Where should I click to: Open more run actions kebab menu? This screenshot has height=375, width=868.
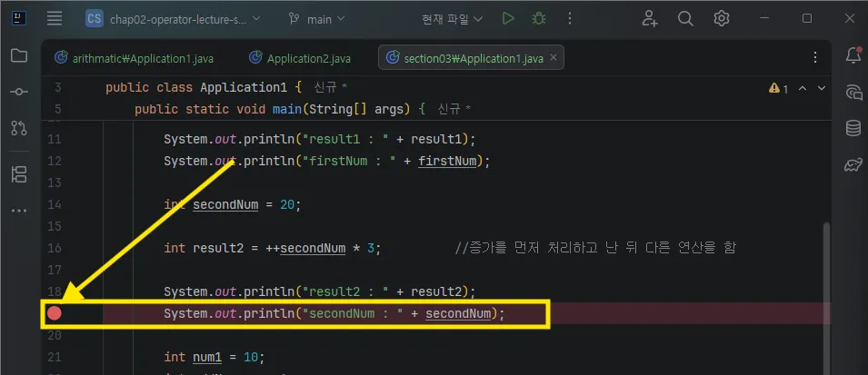pos(570,19)
